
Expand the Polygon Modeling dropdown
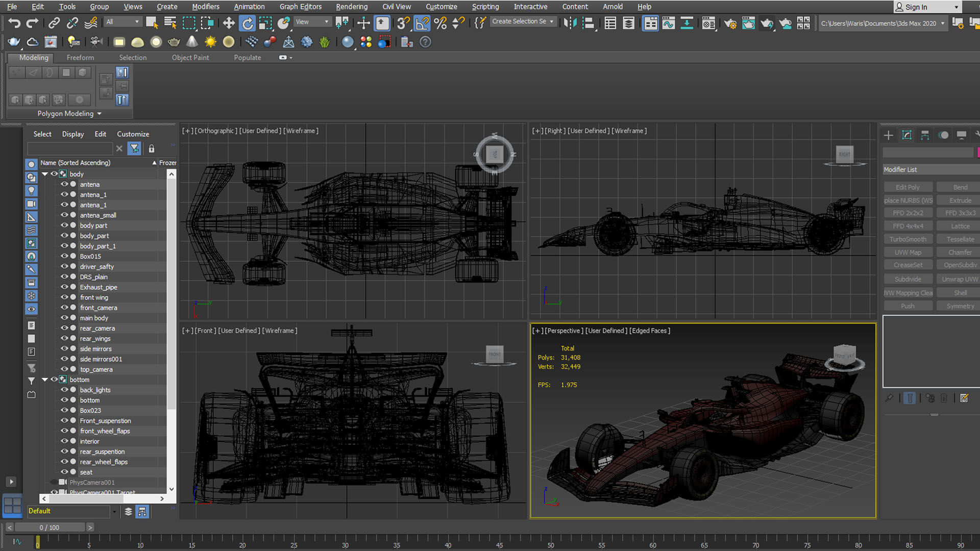coord(69,114)
